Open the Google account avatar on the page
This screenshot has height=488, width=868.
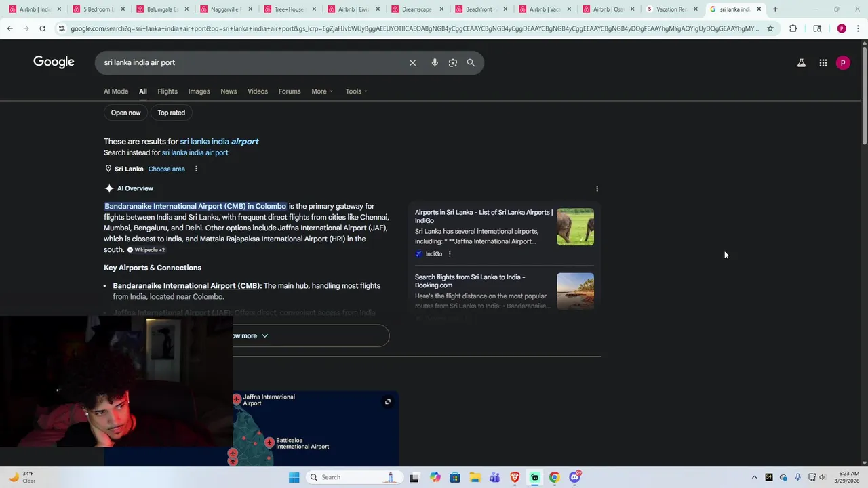[x=843, y=62]
